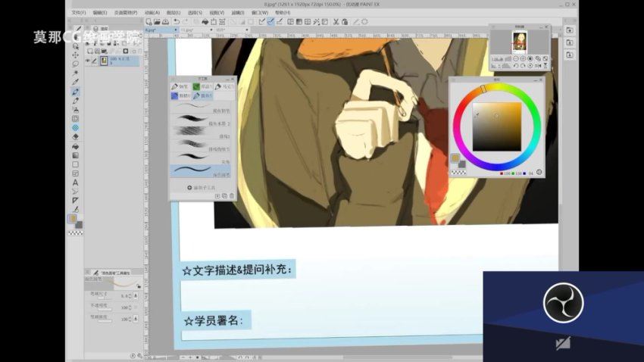
Task: Select the Gradient tool
Action: 75,155
